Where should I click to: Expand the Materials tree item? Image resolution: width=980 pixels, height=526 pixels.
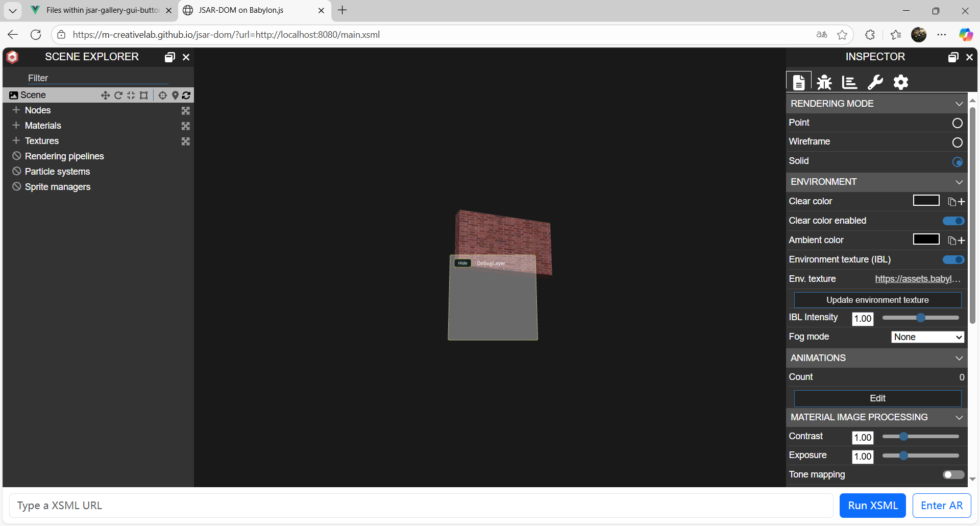(16, 126)
